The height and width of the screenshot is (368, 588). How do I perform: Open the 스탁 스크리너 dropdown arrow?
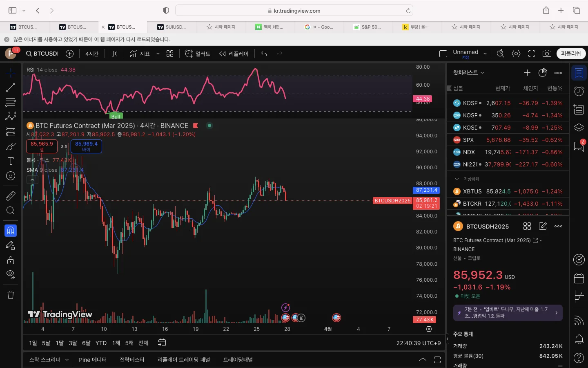(x=67, y=360)
